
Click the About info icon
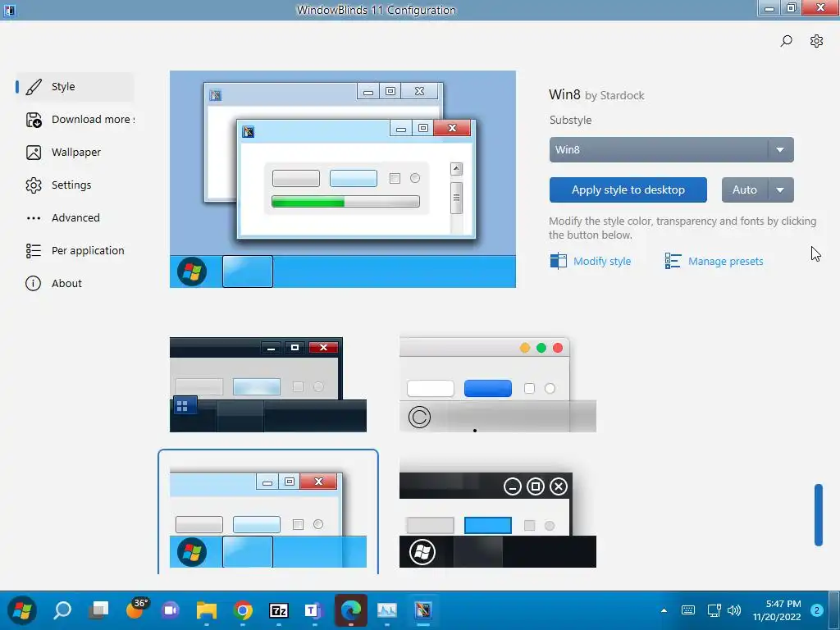(33, 283)
